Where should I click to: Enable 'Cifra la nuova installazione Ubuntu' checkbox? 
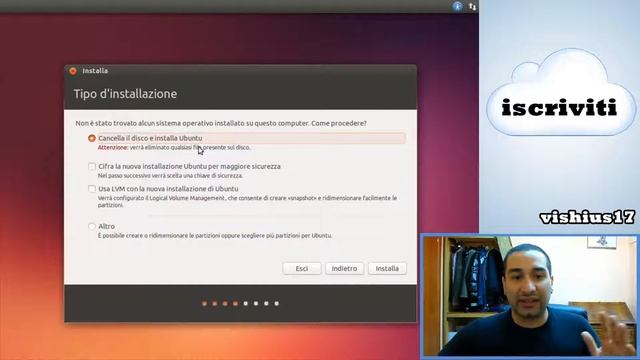[x=92, y=167]
